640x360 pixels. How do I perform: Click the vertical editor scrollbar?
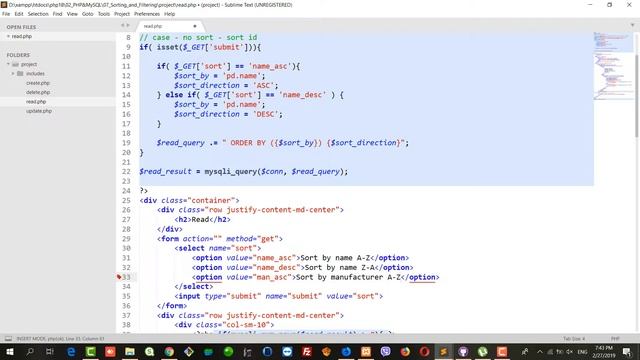coord(636,96)
